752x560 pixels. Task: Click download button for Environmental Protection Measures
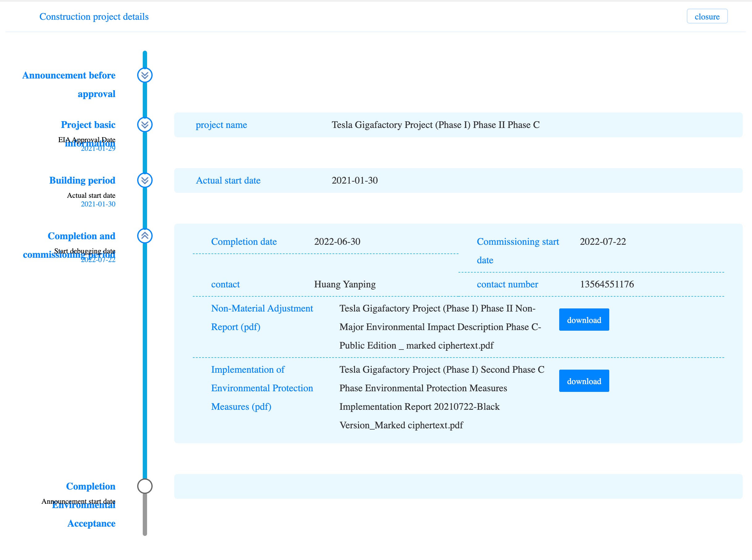(584, 380)
